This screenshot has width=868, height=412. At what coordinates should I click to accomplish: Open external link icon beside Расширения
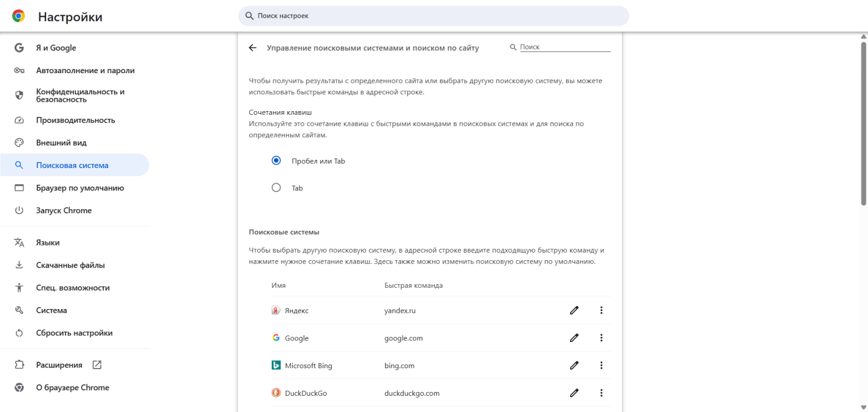(x=97, y=365)
